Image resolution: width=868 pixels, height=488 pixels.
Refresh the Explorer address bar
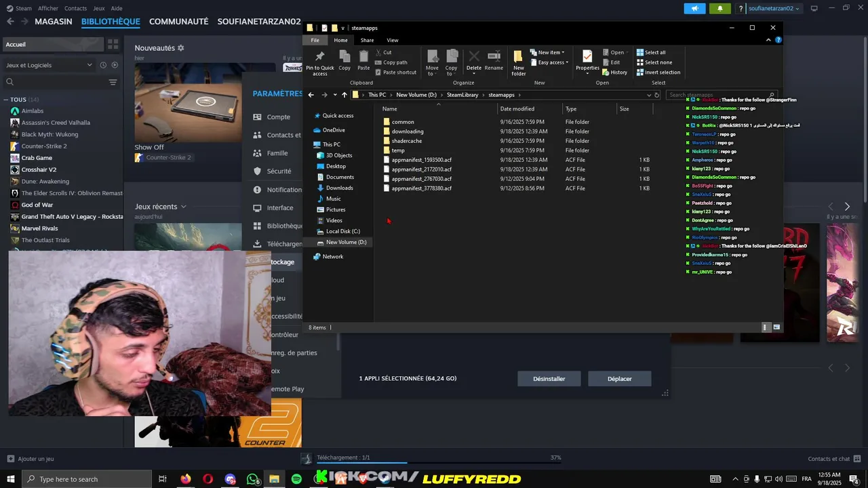pyautogui.click(x=656, y=95)
